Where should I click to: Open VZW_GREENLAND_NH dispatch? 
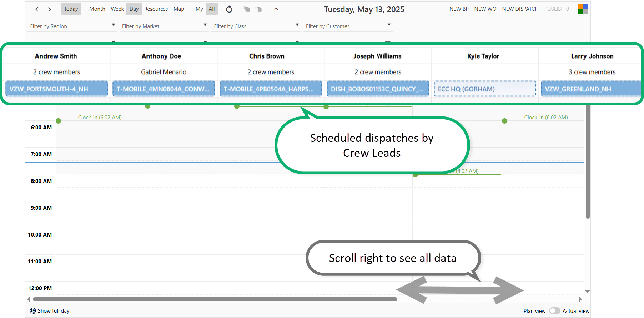click(x=591, y=89)
